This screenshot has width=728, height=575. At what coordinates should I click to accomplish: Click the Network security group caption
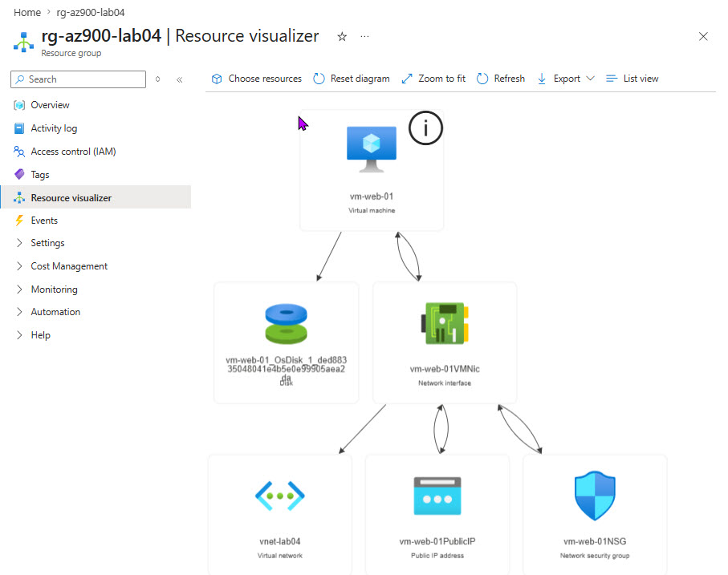click(595, 556)
